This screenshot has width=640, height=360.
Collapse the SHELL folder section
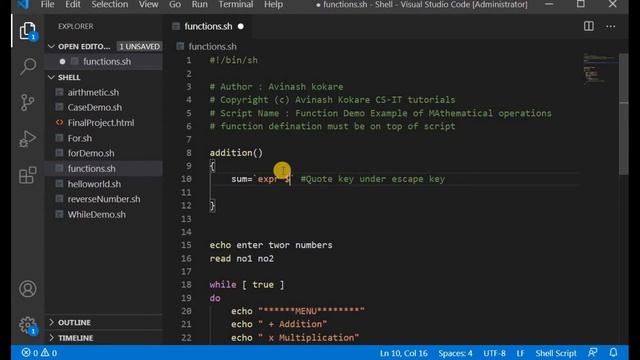51,77
